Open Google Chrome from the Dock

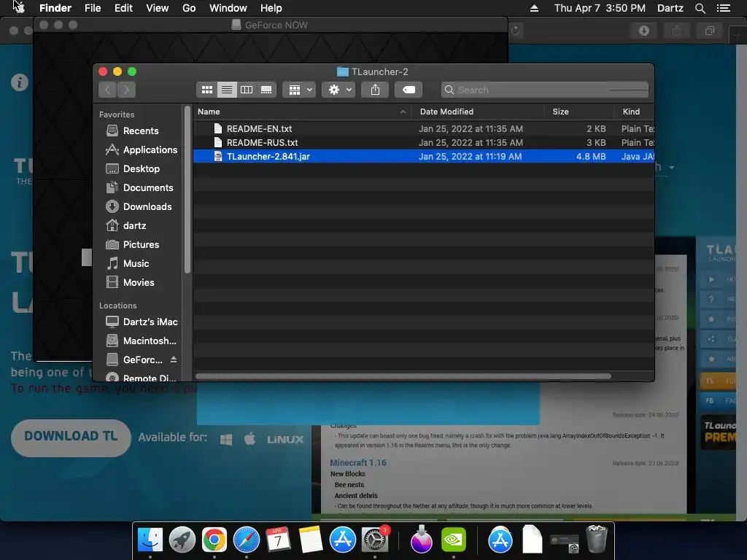tap(214, 540)
